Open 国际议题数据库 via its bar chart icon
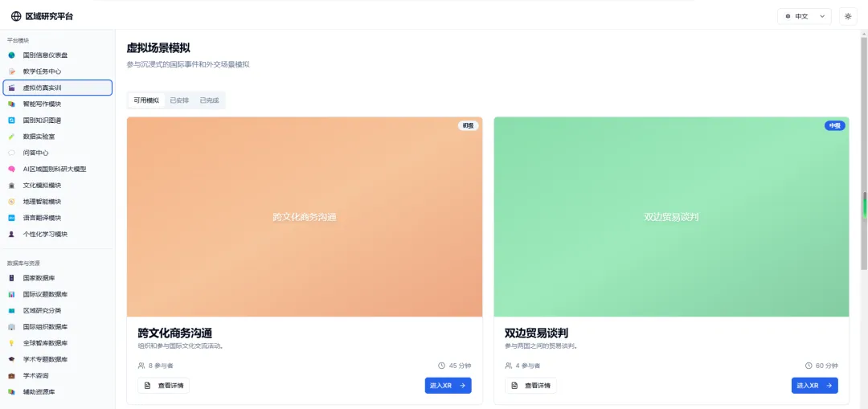The image size is (868, 409). click(x=11, y=294)
